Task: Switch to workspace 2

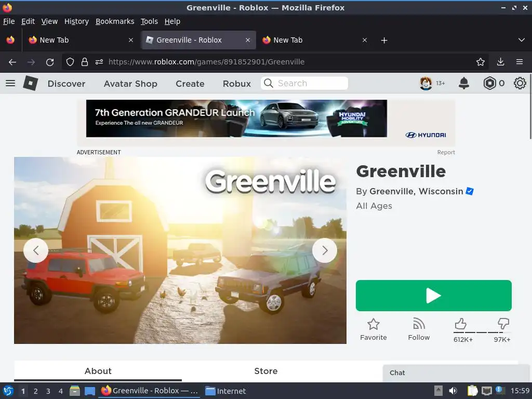Action: (x=36, y=391)
